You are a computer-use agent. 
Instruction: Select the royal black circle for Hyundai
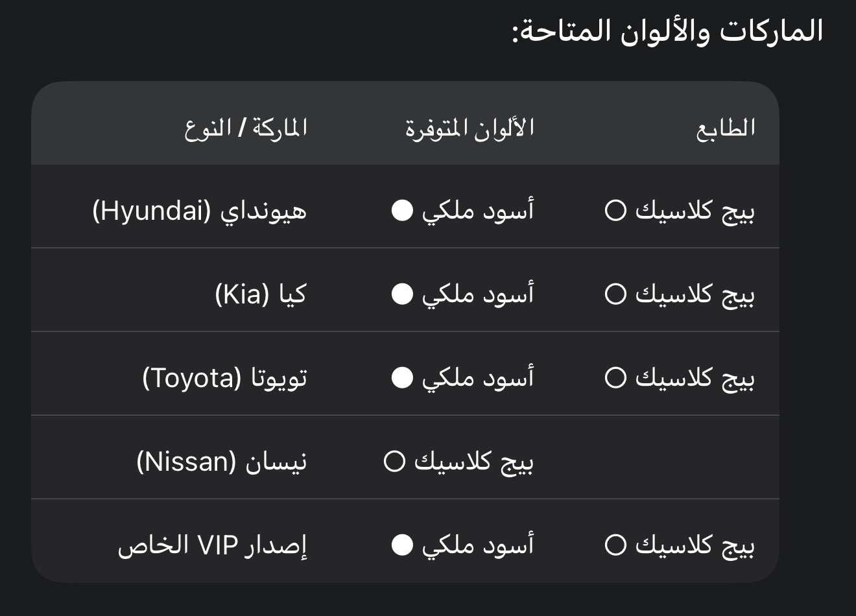click(403, 210)
